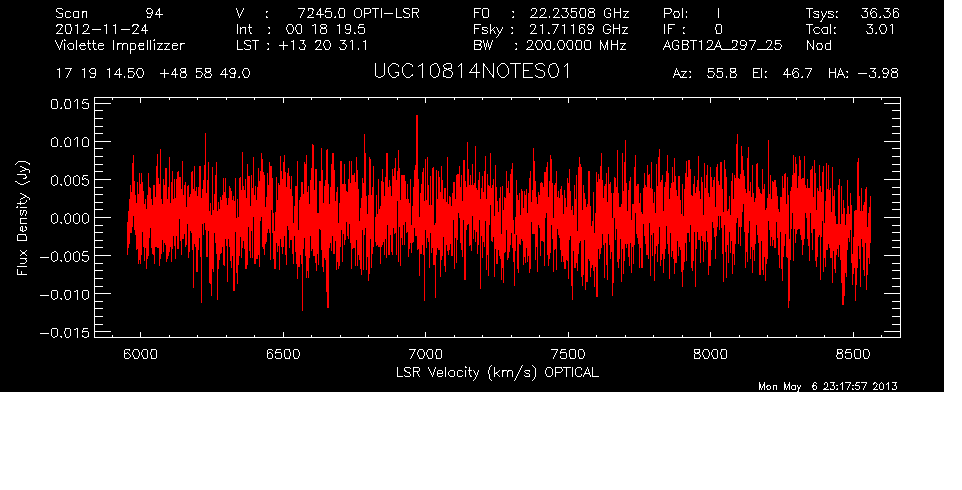This screenshot has width=962, height=490.
Task: Click the Pol: I label
Action: (x=691, y=13)
